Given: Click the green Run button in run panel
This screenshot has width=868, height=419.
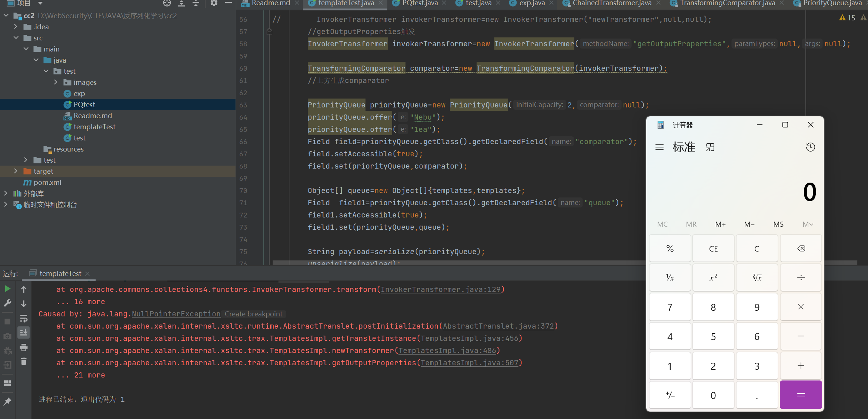Looking at the screenshot, I should tap(7, 289).
